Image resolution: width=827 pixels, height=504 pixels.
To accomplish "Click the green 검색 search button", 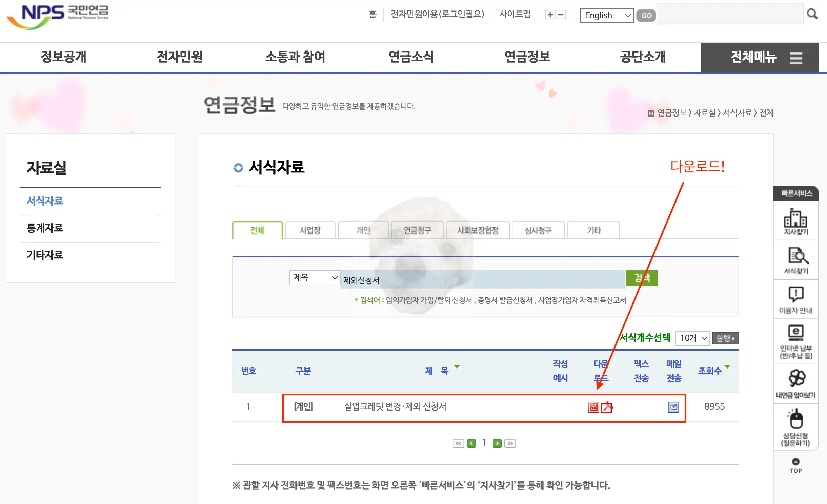I will [642, 278].
